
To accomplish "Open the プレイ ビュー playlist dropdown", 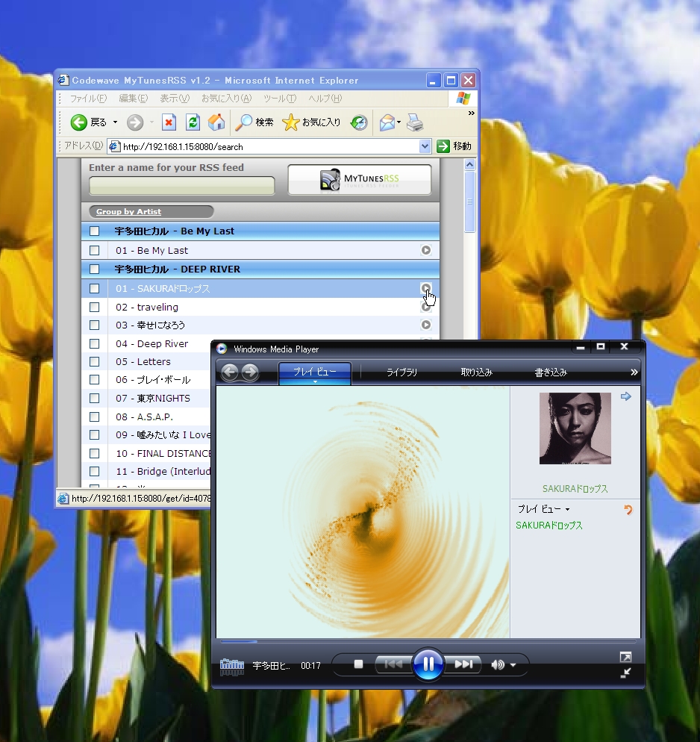I will 543,509.
